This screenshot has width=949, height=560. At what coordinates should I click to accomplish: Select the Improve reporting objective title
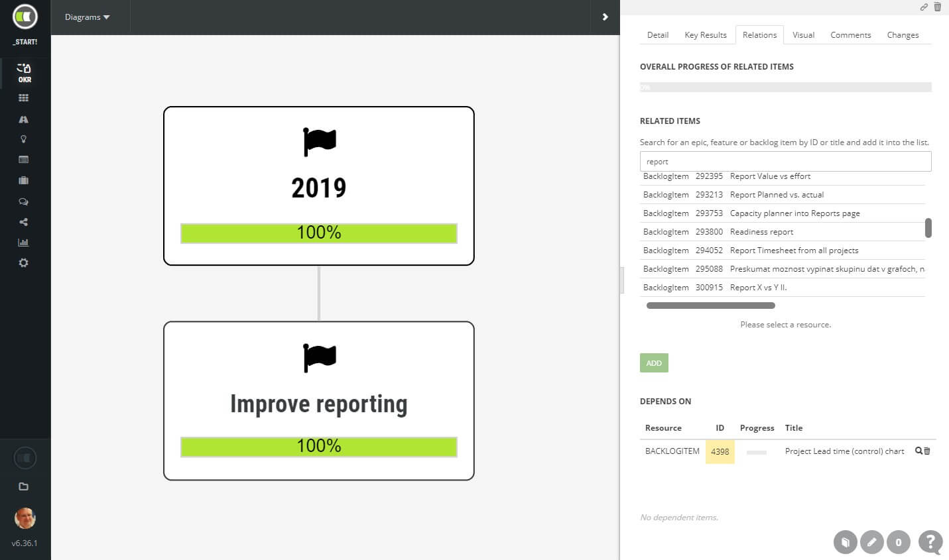click(x=319, y=404)
